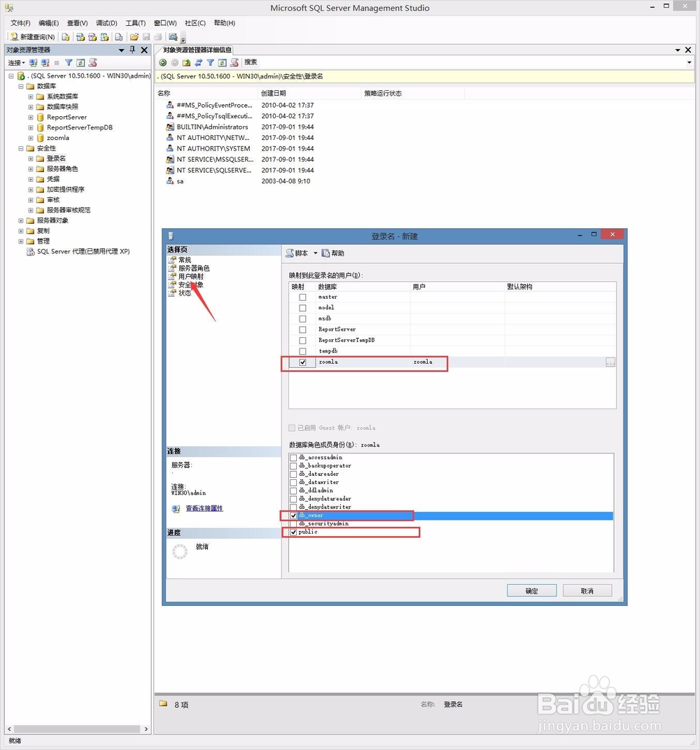The image size is (700, 750).
Task: Click the filter funnel icon in details toolbar
Action: click(x=211, y=62)
